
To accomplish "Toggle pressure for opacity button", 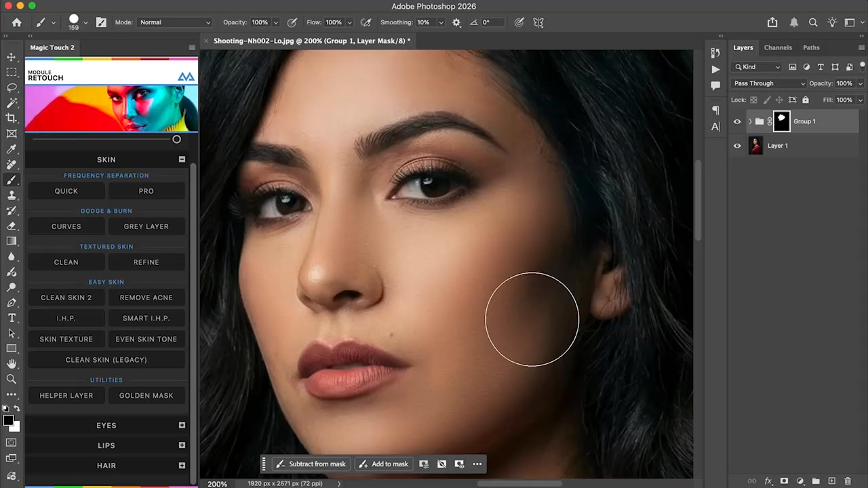I will pyautogui.click(x=292, y=22).
